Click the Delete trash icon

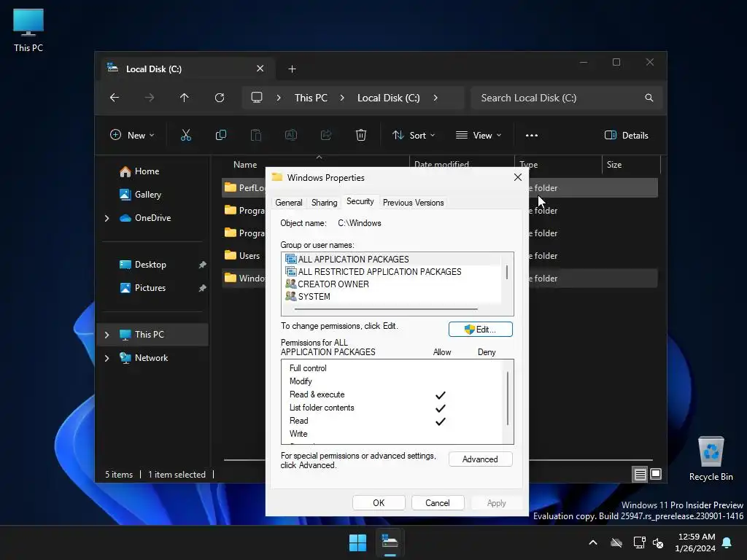[x=361, y=135]
